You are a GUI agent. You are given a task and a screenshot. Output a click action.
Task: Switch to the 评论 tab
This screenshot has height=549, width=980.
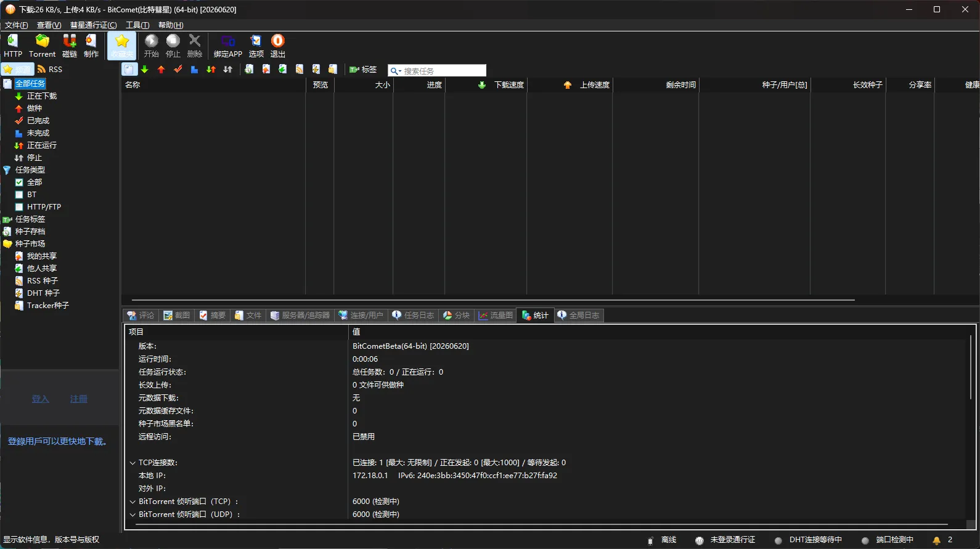point(141,315)
